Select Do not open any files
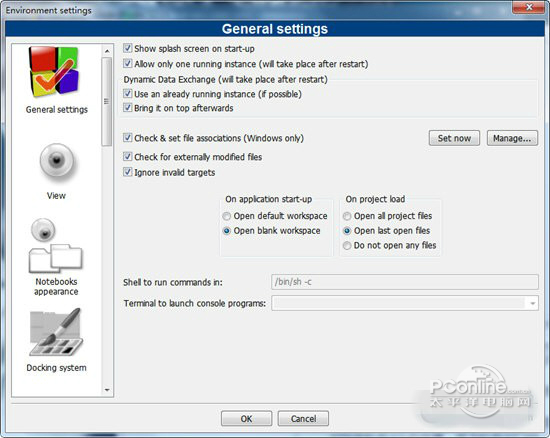Viewport: 550px width, 438px height. click(347, 245)
